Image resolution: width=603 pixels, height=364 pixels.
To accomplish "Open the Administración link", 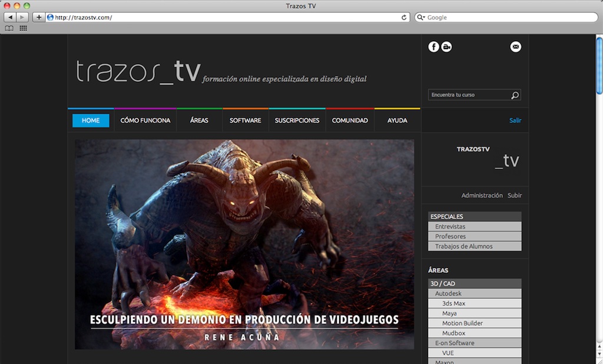I will [482, 196].
